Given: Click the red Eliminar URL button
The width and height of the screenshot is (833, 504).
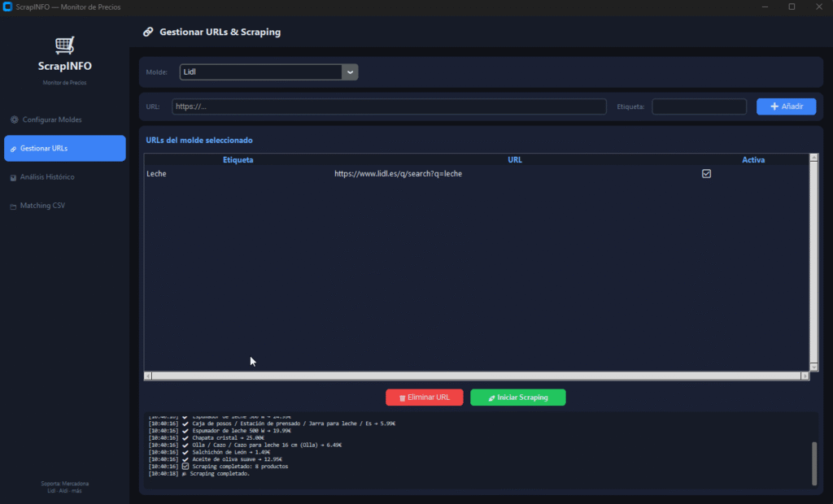Looking at the screenshot, I should (x=424, y=398).
